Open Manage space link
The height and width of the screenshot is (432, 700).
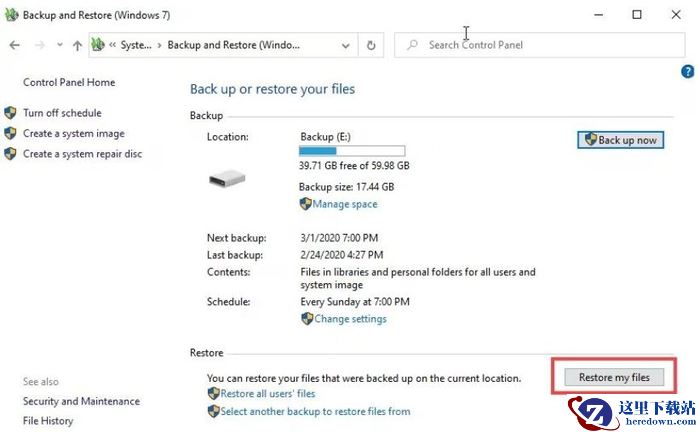click(345, 204)
